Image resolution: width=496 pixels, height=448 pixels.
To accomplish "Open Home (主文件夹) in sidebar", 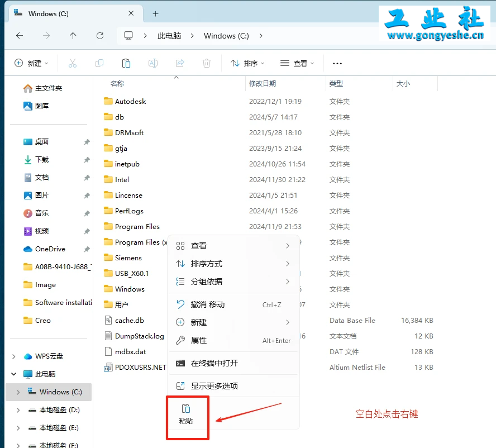I will pos(42,88).
